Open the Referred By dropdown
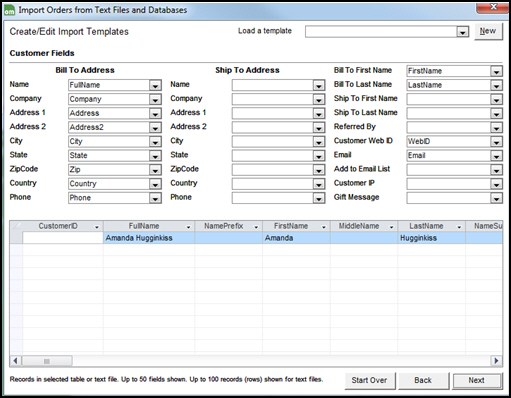The height and width of the screenshot is (398, 511). (x=496, y=128)
